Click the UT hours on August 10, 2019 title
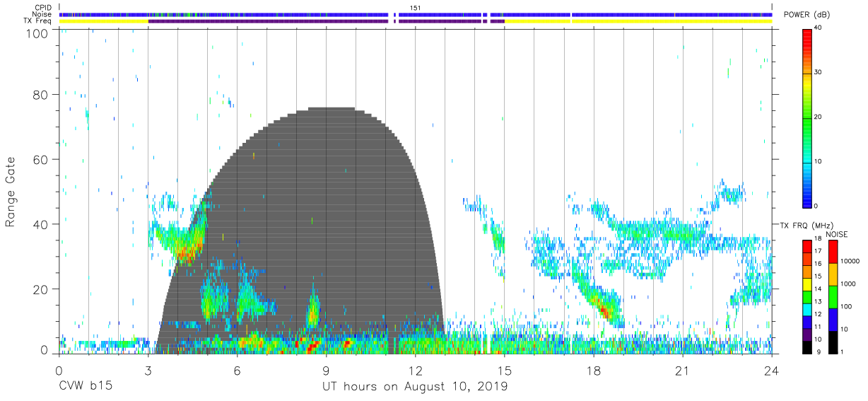Viewport: 868px width, 401px height. pos(415,386)
